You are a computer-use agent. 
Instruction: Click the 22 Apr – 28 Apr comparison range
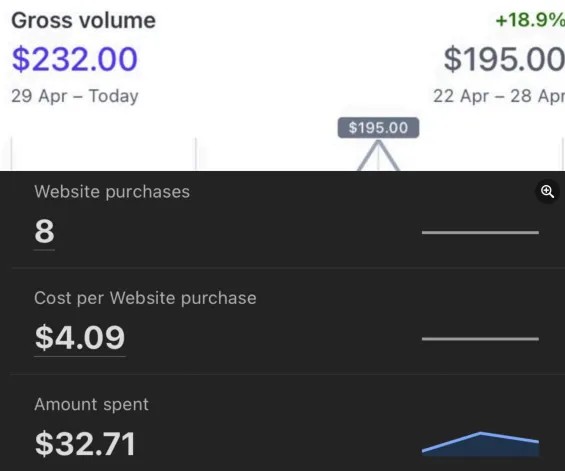pos(499,96)
